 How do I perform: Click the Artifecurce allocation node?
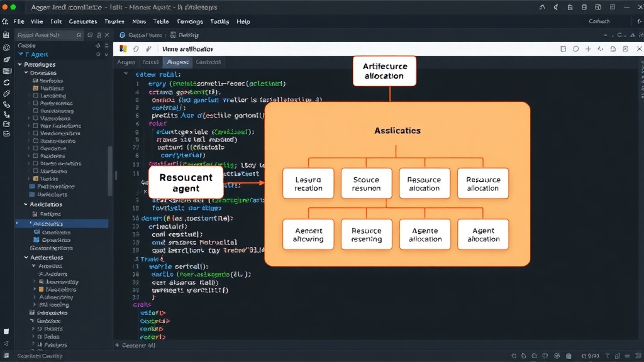[384, 71]
